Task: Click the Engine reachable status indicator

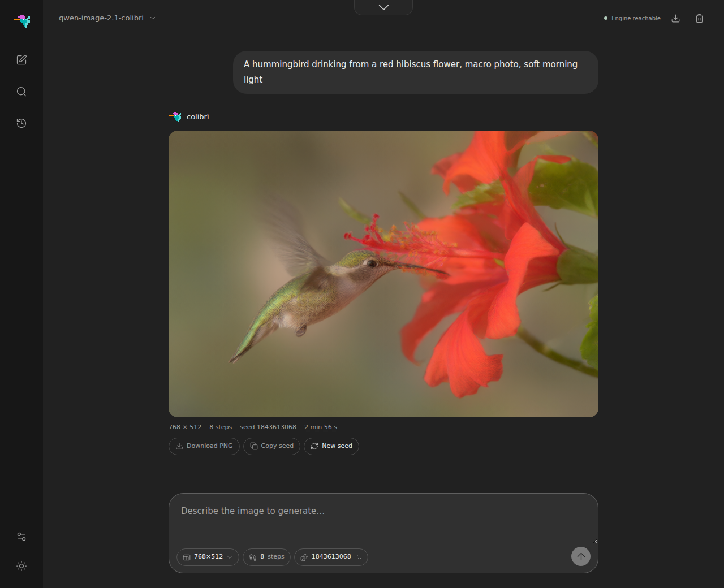Action: tap(632, 18)
